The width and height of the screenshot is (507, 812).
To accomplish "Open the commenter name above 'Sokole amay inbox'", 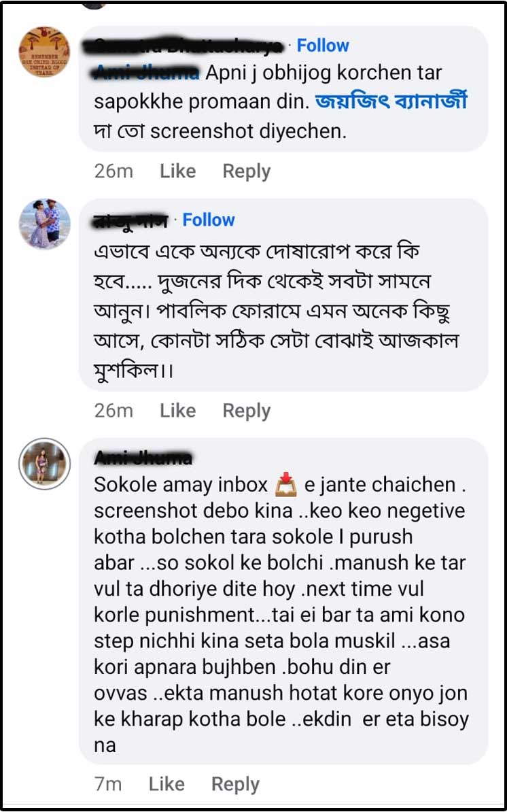I will (143, 458).
